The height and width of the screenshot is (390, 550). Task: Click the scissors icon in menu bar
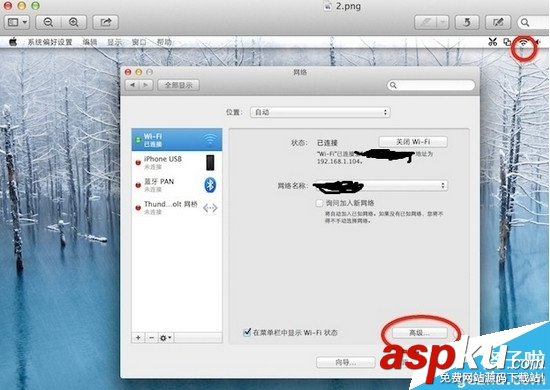[493, 42]
